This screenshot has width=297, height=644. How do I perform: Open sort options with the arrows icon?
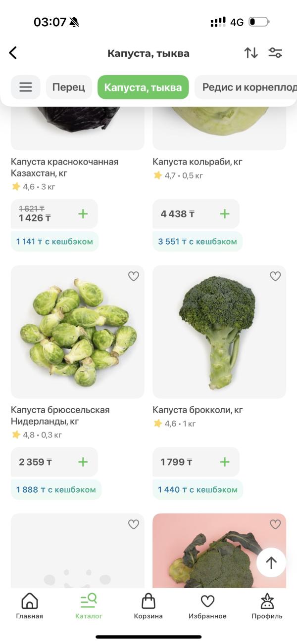(251, 53)
